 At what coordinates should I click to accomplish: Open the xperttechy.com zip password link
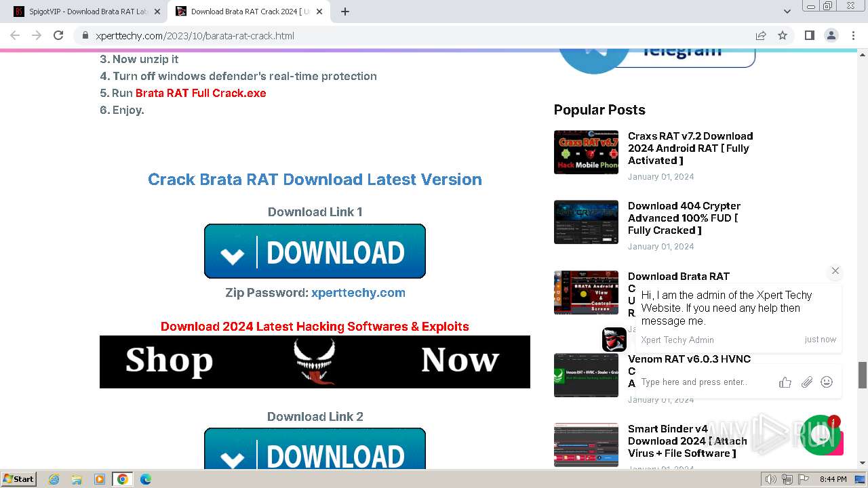[x=358, y=293]
